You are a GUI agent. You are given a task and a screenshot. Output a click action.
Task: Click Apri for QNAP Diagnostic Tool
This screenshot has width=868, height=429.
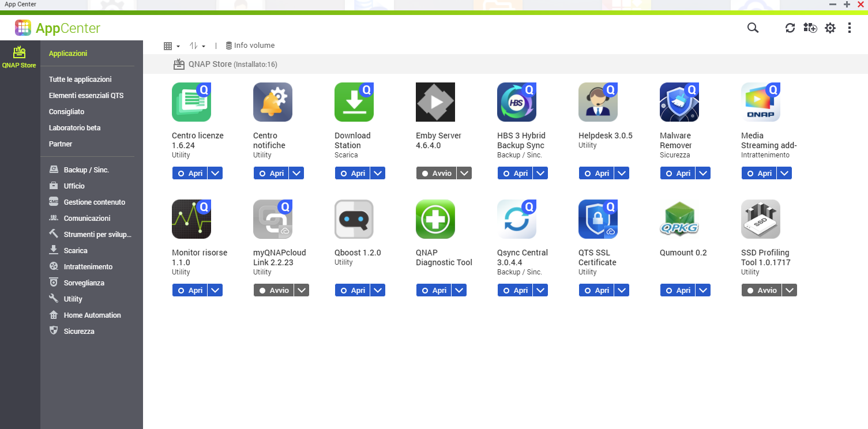pyautogui.click(x=434, y=290)
